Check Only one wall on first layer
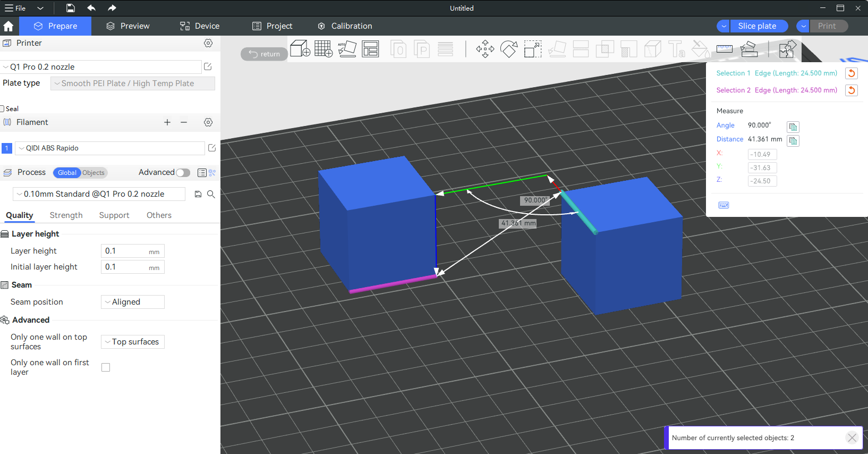 coord(106,367)
